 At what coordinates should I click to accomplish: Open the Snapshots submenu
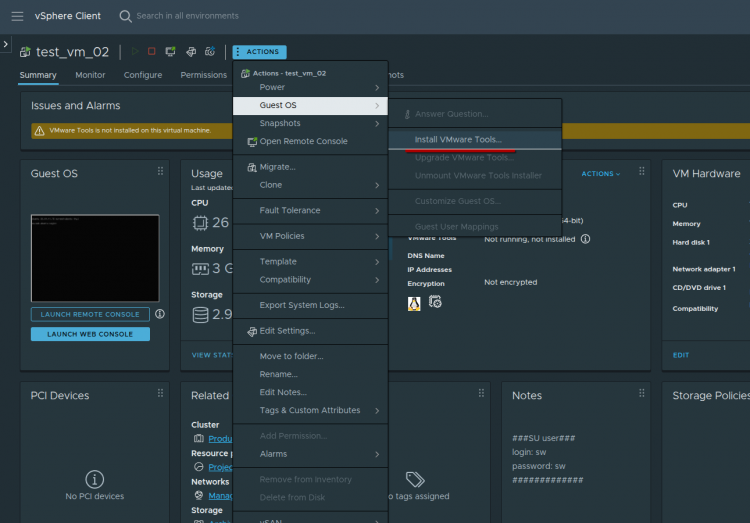[310, 123]
